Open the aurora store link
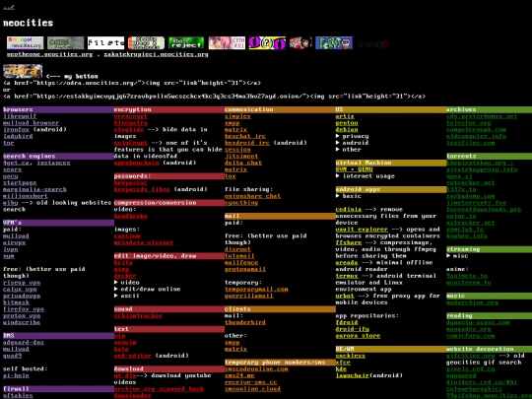Screen dimensions: 532x399 (358, 336)
